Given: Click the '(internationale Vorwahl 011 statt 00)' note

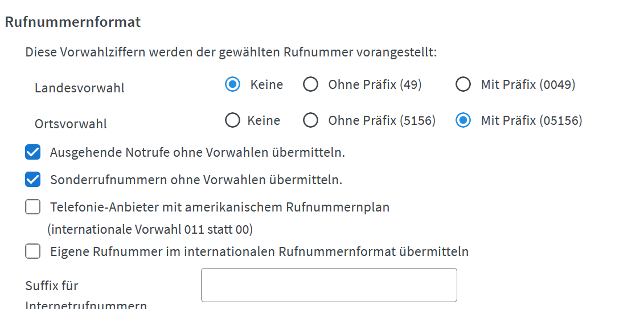Looking at the screenshot, I should pyautogui.click(x=150, y=229).
